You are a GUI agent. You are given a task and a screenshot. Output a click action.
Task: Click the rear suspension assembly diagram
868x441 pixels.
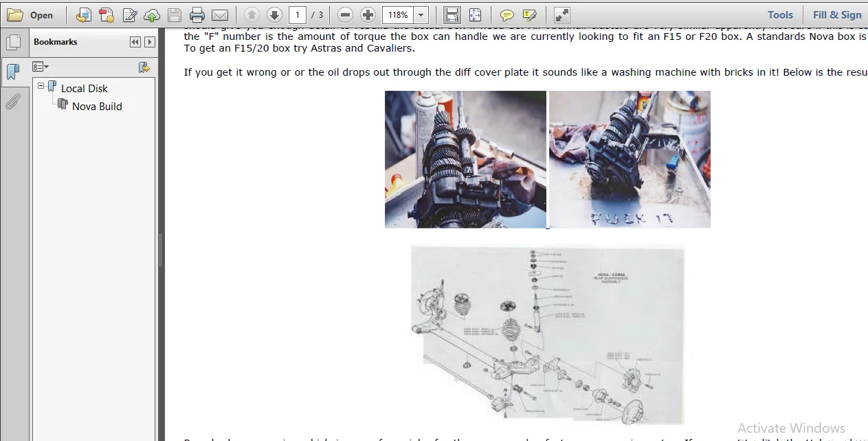coord(547,334)
